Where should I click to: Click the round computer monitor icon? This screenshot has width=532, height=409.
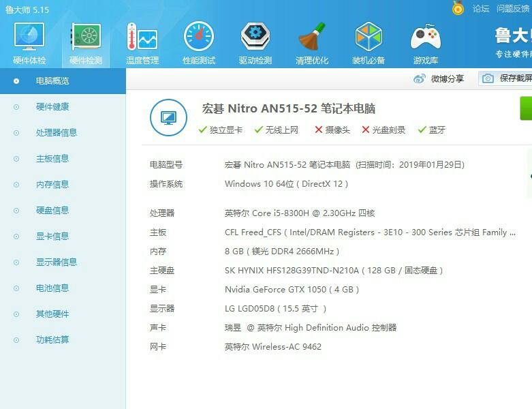point(168,117)
